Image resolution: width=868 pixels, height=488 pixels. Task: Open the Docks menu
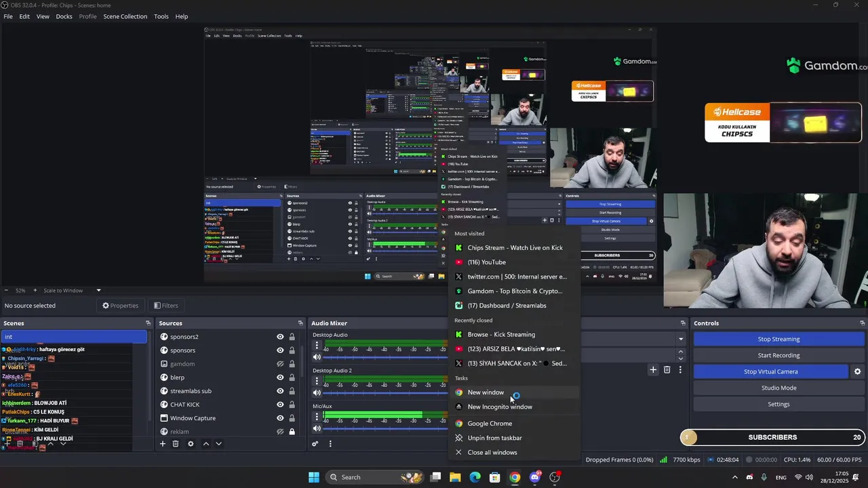pos(64,16)
